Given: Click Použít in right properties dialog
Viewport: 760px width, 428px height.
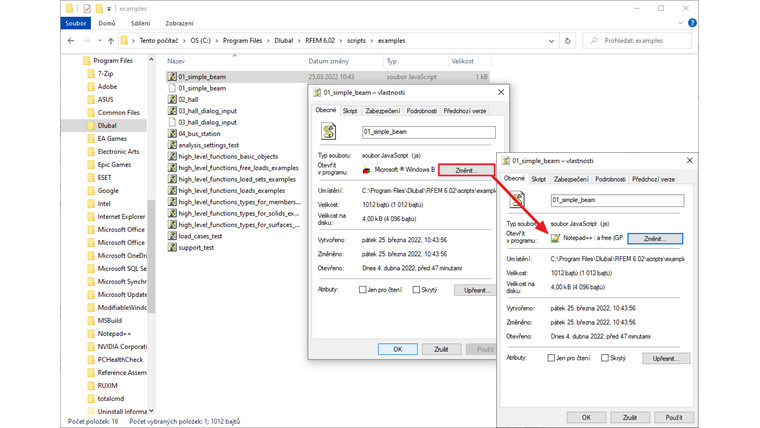Looking at the screenshot, I should (x=674, y=417).
